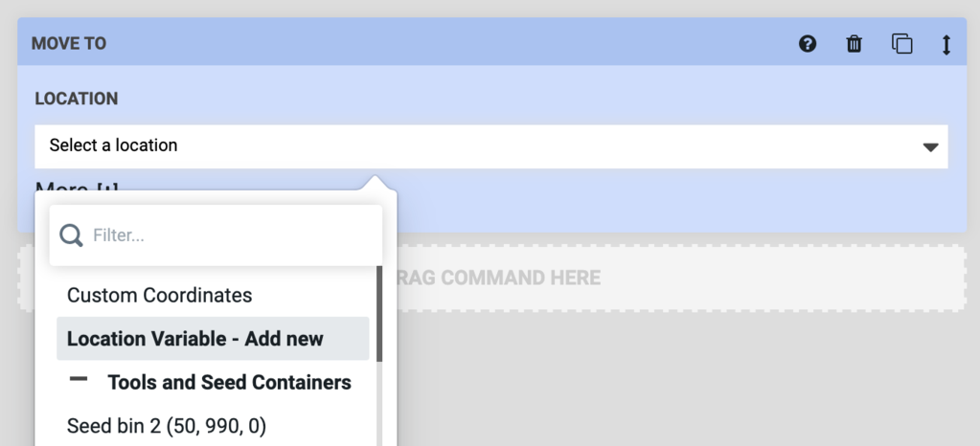This screenshot has height=446, width=980.
Task: Open the "Select a location" dropdown
Action: (479, 146)
